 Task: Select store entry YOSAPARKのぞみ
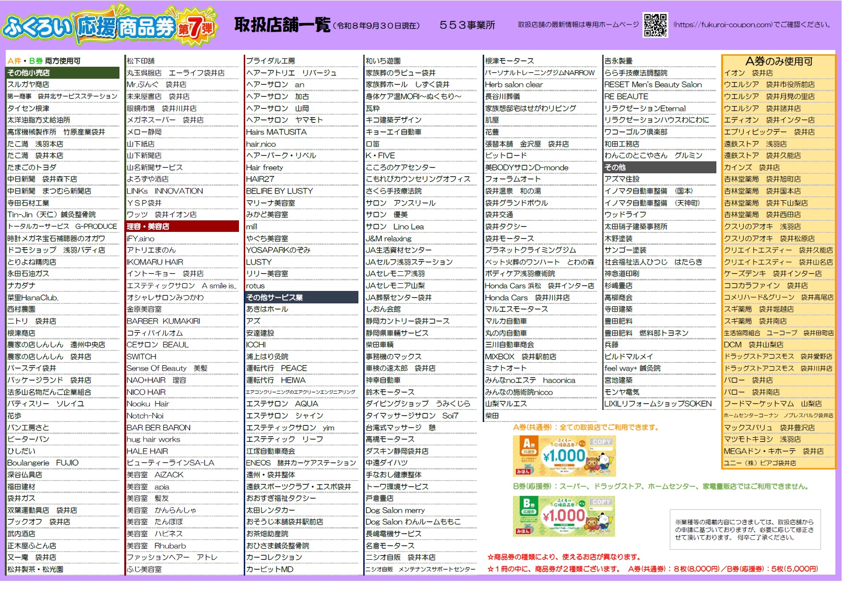pos(278,250)
